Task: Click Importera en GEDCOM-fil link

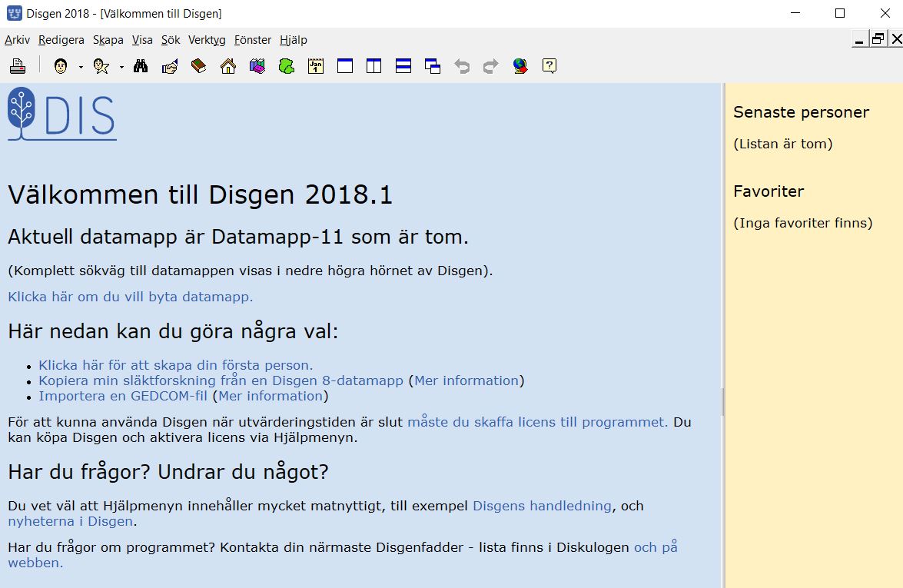Action: tap(123, 396)
